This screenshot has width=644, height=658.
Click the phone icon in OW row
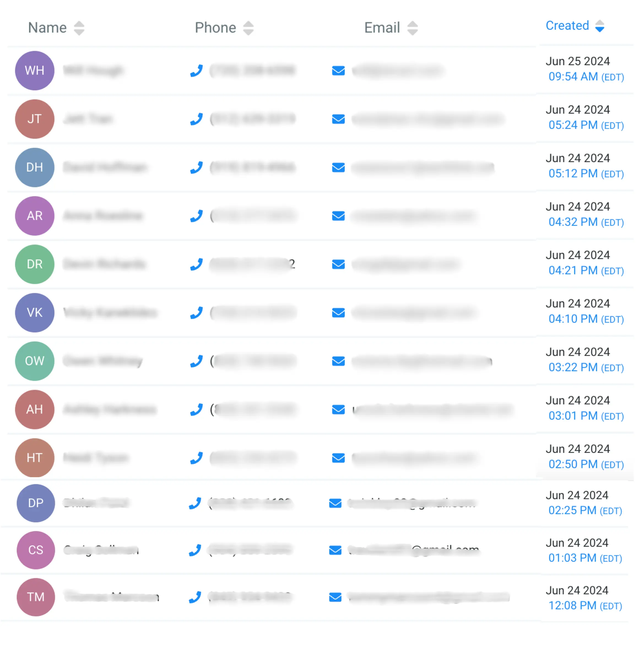196,361
